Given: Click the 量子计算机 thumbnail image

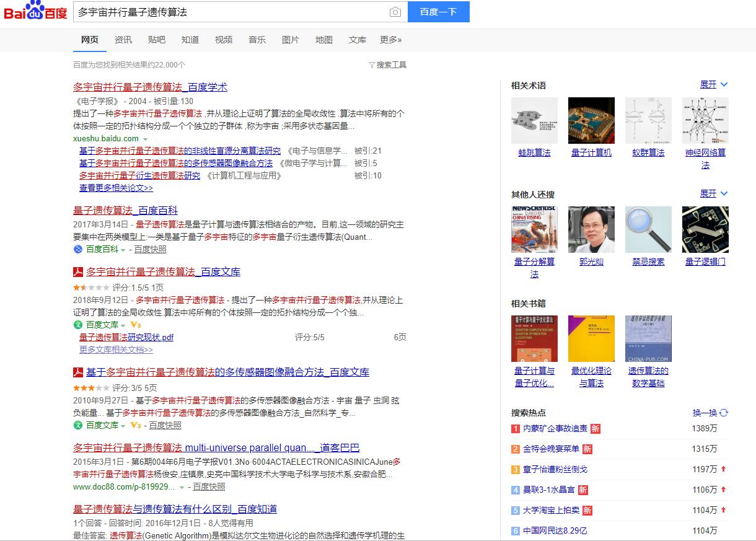Looking at the screenshot, I should pyautogui.click(x=591, y=120).
